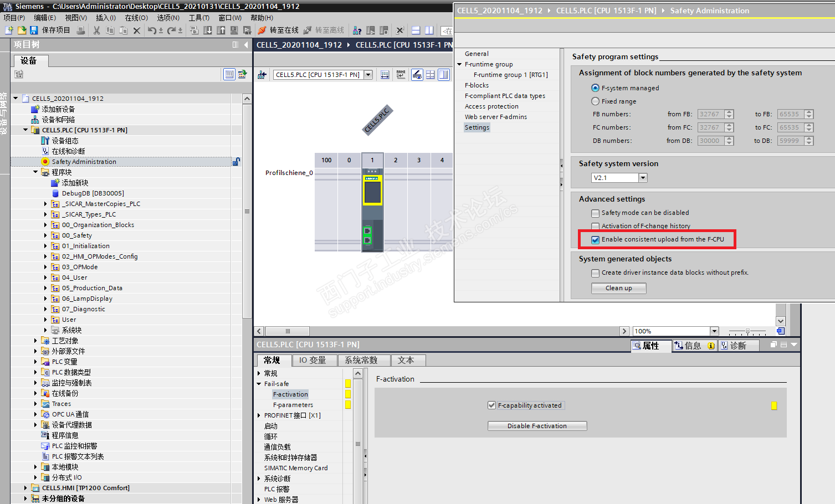The width and height of the screenshot is (835, 504).
Task: Open Web server F-admins section
Action: (496, 117)
